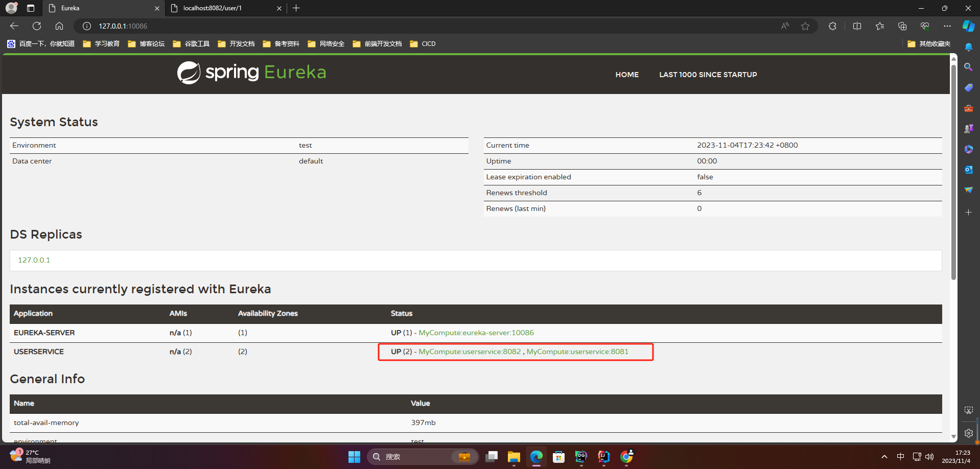Show hidden system tray icons

click(x=884, y=457)
